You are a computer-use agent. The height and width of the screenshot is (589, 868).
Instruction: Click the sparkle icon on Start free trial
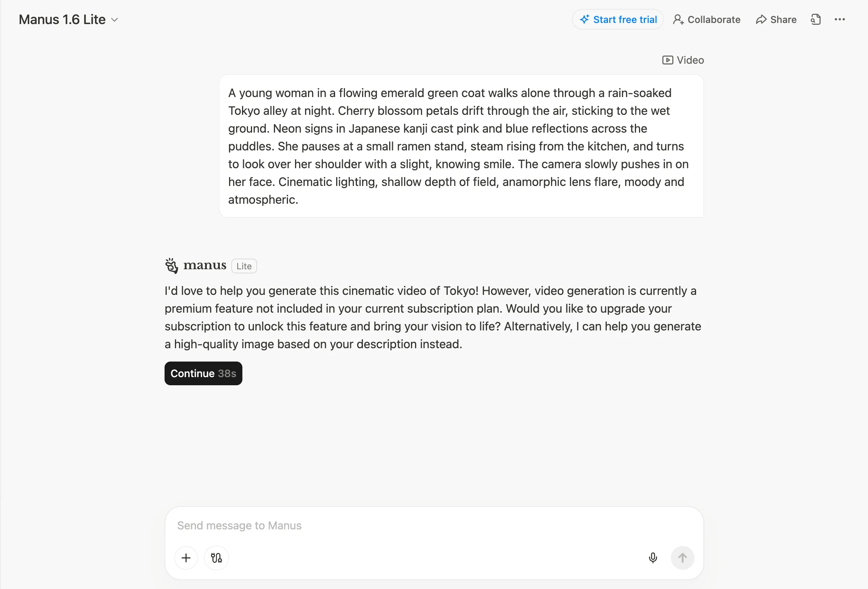[x=584, y=19]
